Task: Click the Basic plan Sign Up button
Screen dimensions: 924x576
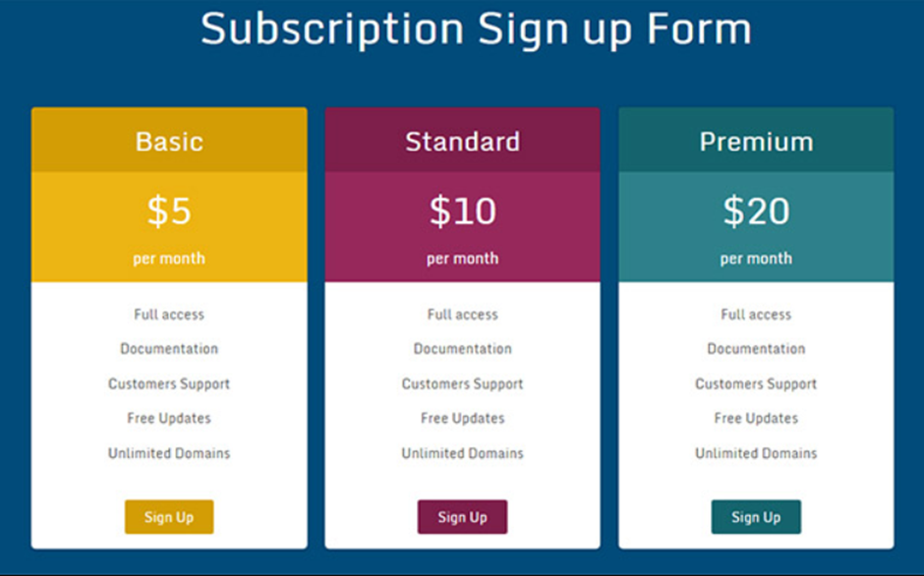Action: (x=168, y=516)
